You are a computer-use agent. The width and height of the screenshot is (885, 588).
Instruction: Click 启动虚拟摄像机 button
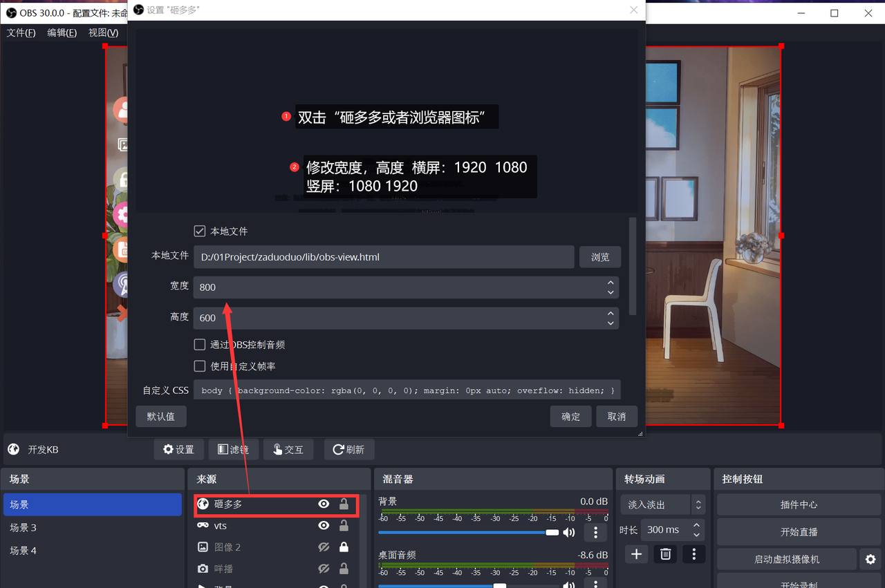(786, 559)
